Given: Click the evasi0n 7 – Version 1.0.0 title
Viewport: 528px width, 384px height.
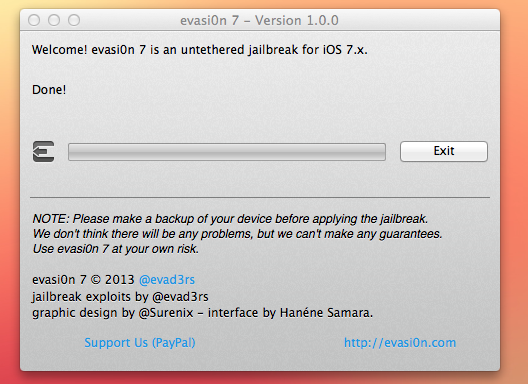Looking at the screenshot, I should 259,21.
